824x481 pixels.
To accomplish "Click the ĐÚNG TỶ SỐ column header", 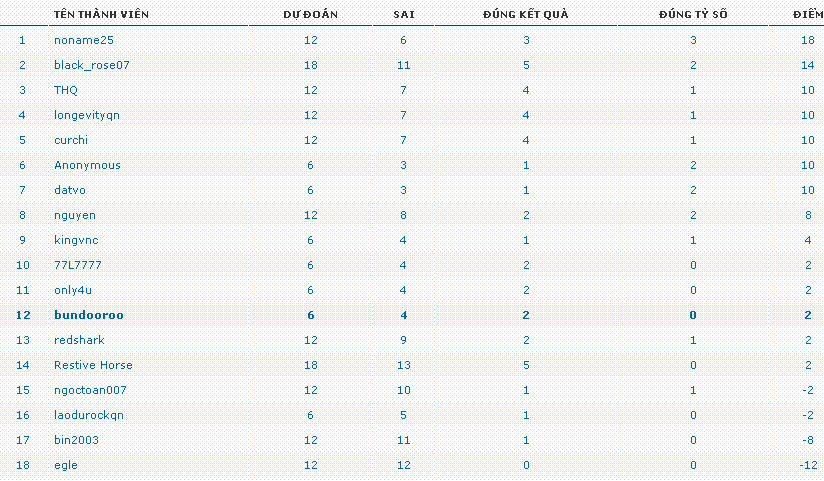I will 693,14.
